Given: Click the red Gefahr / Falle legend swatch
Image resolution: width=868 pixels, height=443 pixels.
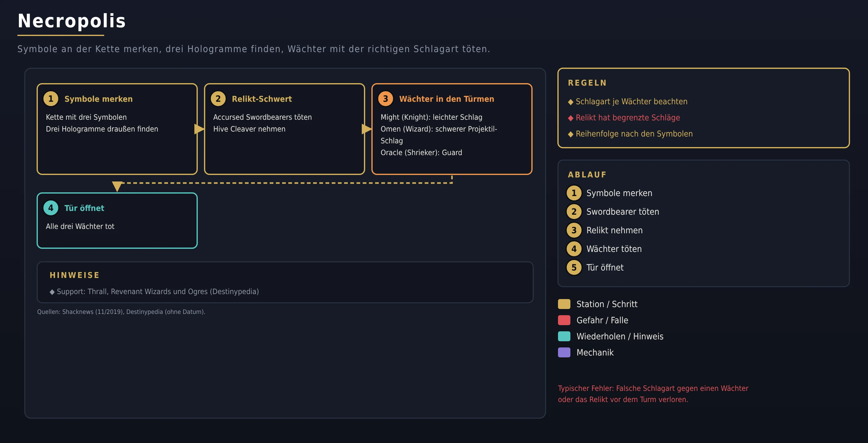Looking at the screenshot, I should tap(564, 320).
